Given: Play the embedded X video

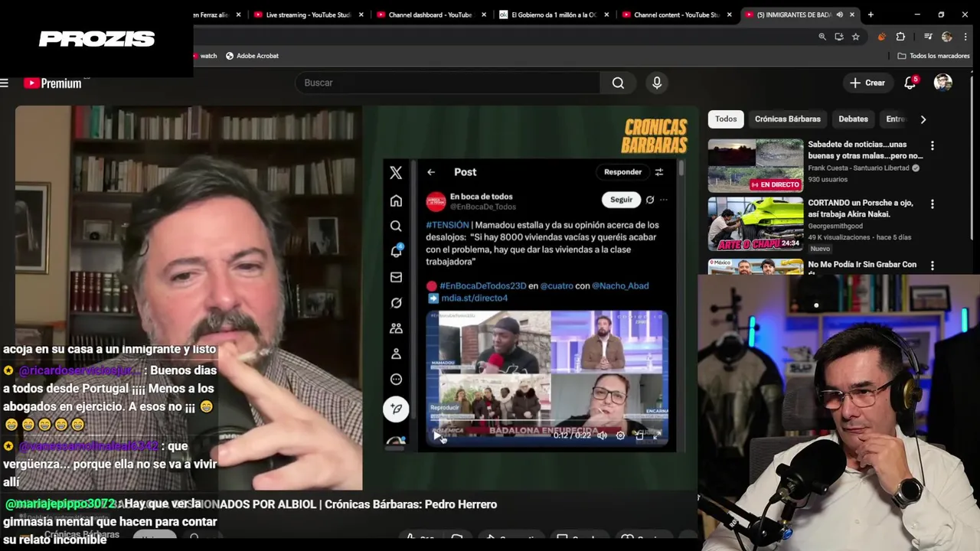Looking at the screenshot, I should point(438,435).
